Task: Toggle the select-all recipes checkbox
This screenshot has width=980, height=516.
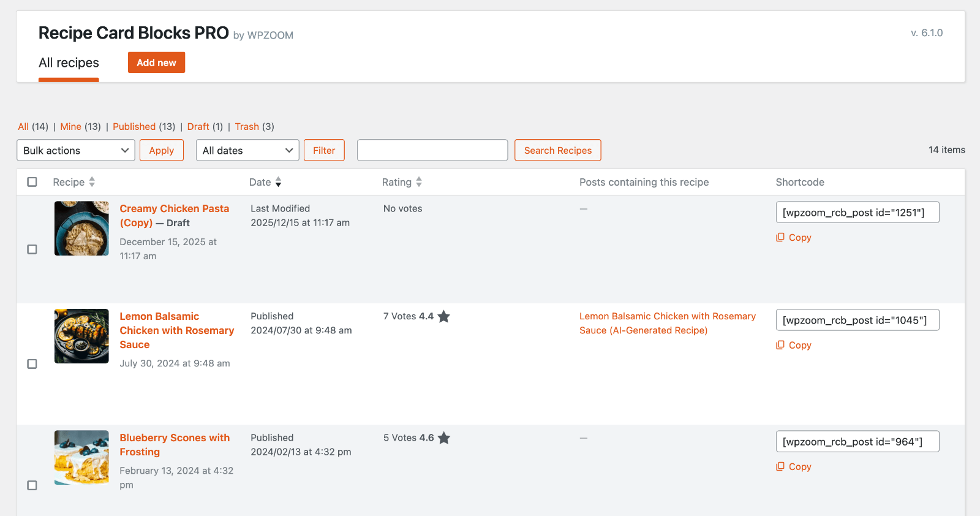Action: tap(32, 182)
